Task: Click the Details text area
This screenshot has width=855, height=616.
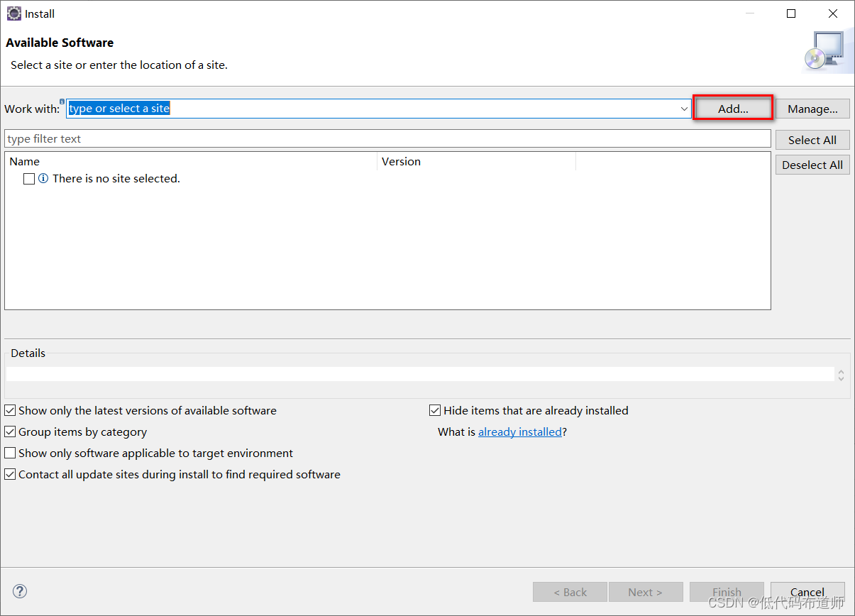Action: (420, 374)
